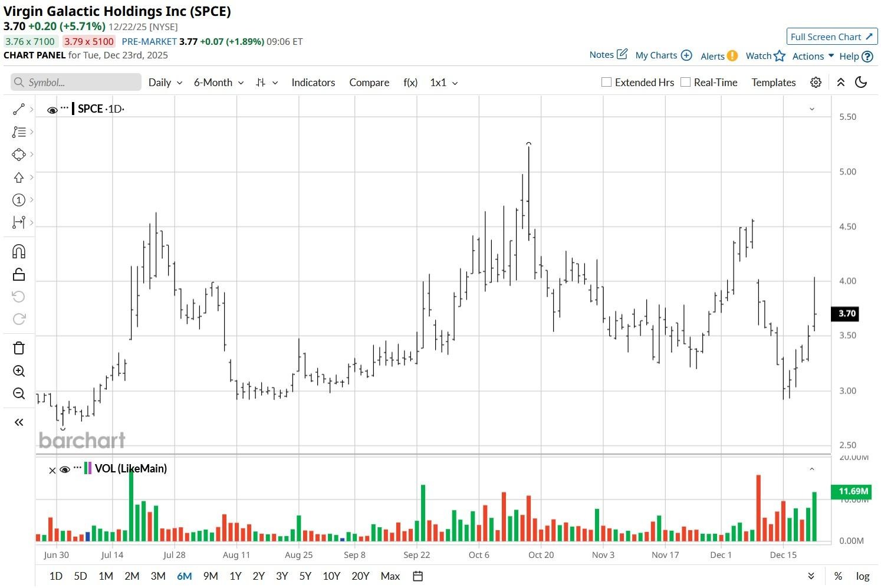Enable the Real-Time checkbox
This screenshot has width=881, height=588.
point(685,83)
